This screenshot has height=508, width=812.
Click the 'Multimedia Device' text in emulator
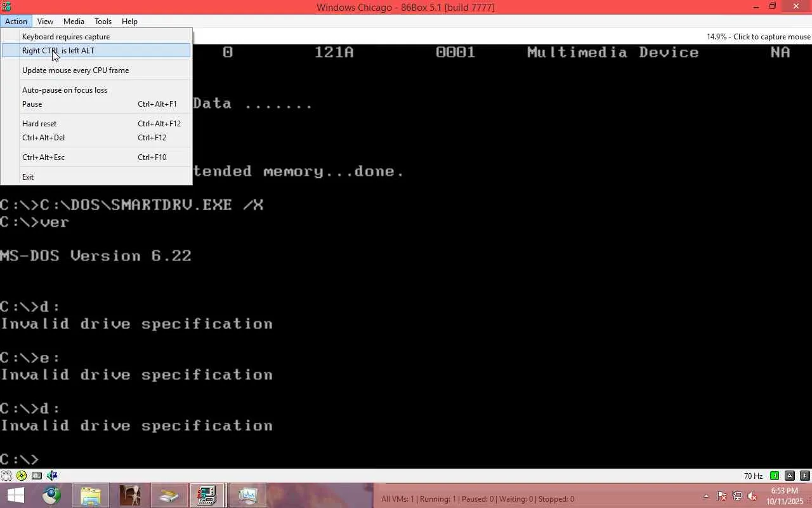pyautogui.click(x=613, y=53)
